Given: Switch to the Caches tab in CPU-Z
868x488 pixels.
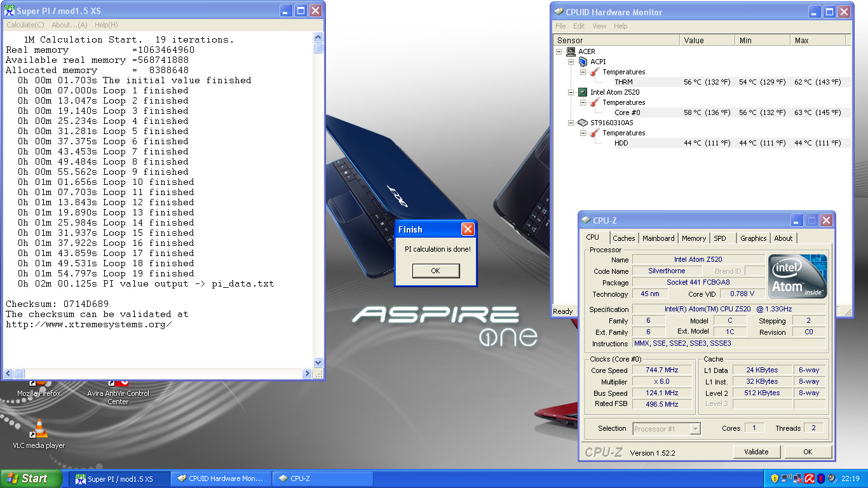Looking at the screenshot, I should click(624, 238).
